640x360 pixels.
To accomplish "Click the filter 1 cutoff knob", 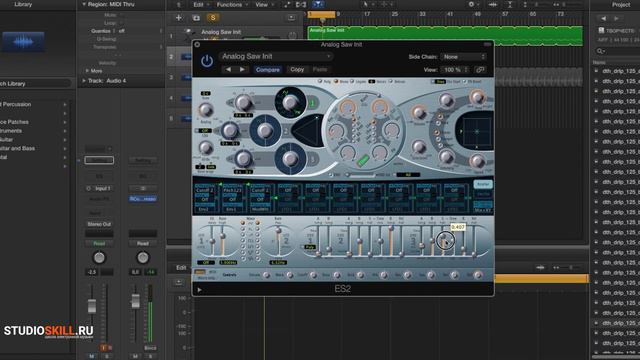I will click(x=347, y=107).
